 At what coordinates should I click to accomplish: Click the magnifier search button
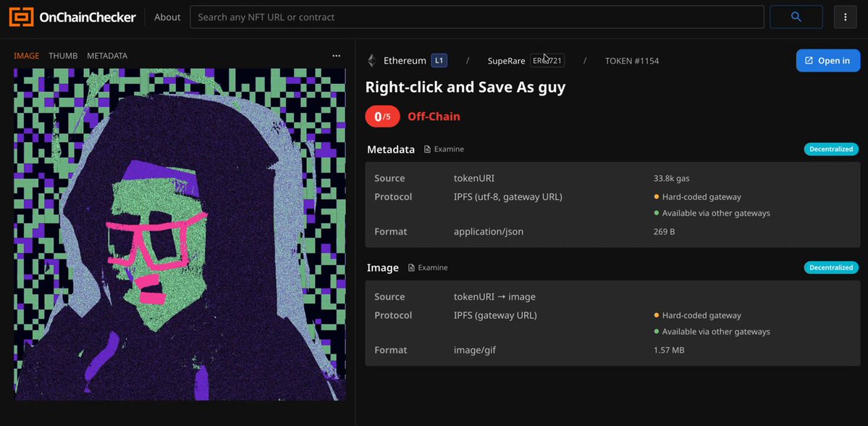tap(796, 17)
